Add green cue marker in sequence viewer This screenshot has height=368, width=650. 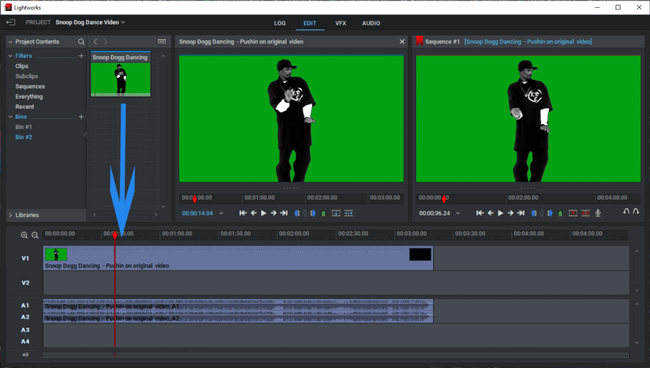click(560, 213)
